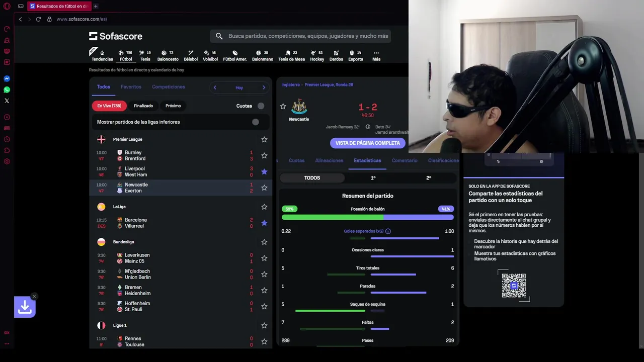Open Facebook Messenger in the Opera sidebar
644x362 pixels.
click(7, 79)
